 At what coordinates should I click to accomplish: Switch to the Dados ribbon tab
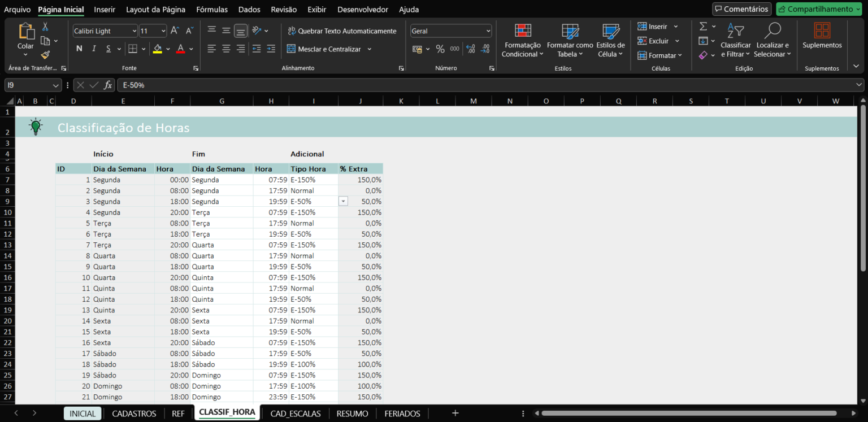click(249, 9)
